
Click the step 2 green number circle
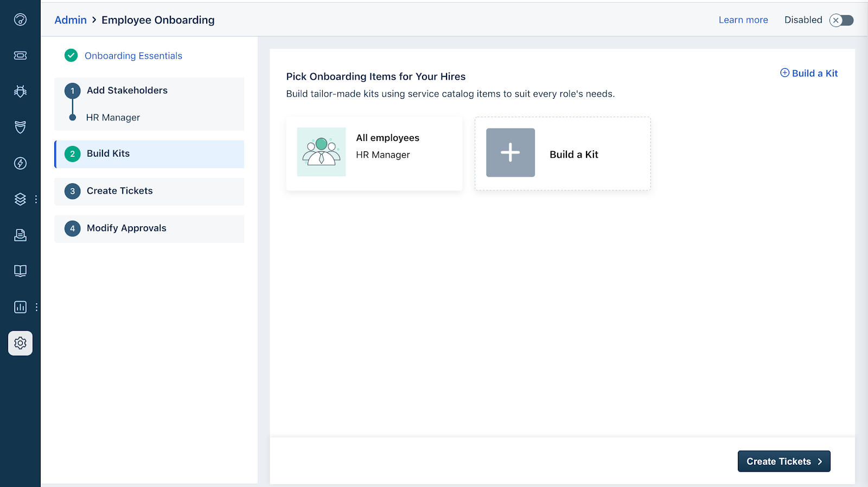[x=72, y=154]
